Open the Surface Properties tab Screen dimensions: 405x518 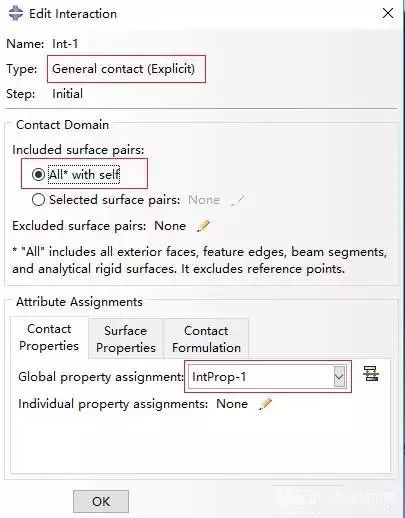click(126, 339)
